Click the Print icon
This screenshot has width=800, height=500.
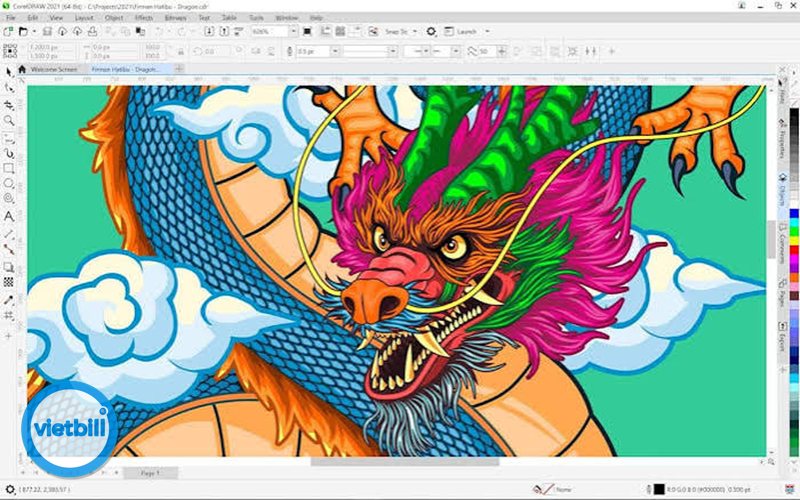point(92,32)
